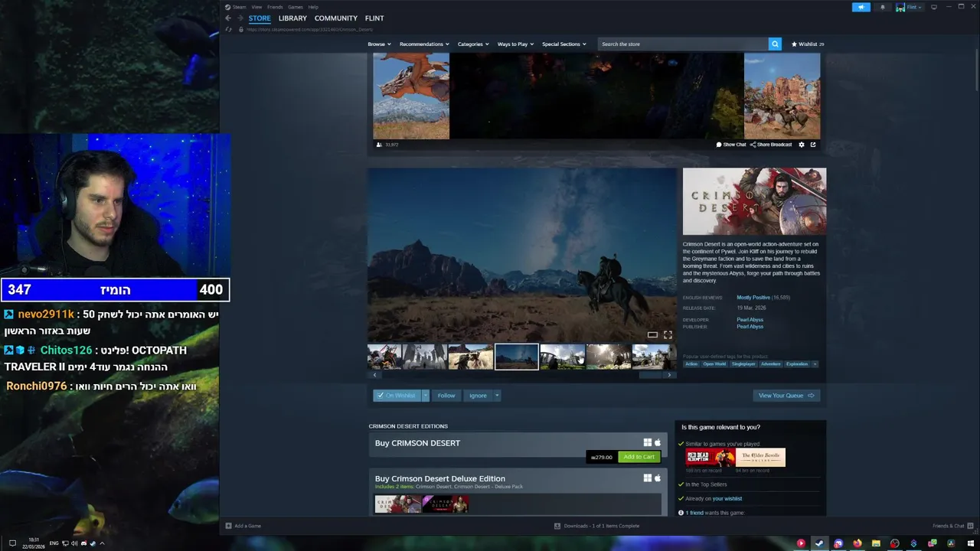980x551 pixels.
Task: Select the highlighted night-sky screenshot thumbnail
Action: pyautogui.click(x=516, y=357)
